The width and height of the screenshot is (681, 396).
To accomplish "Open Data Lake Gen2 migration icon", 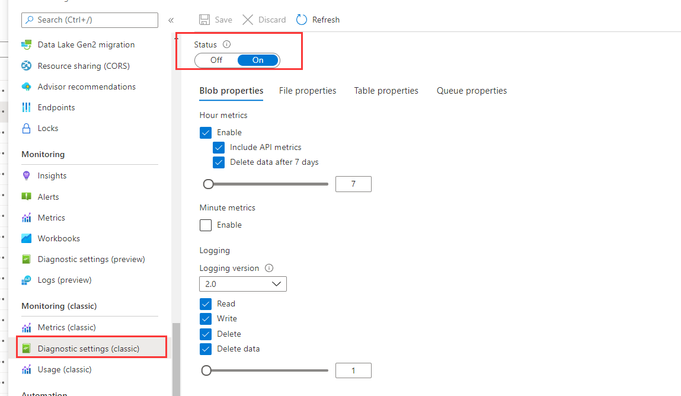I will [x=26, y=45].
